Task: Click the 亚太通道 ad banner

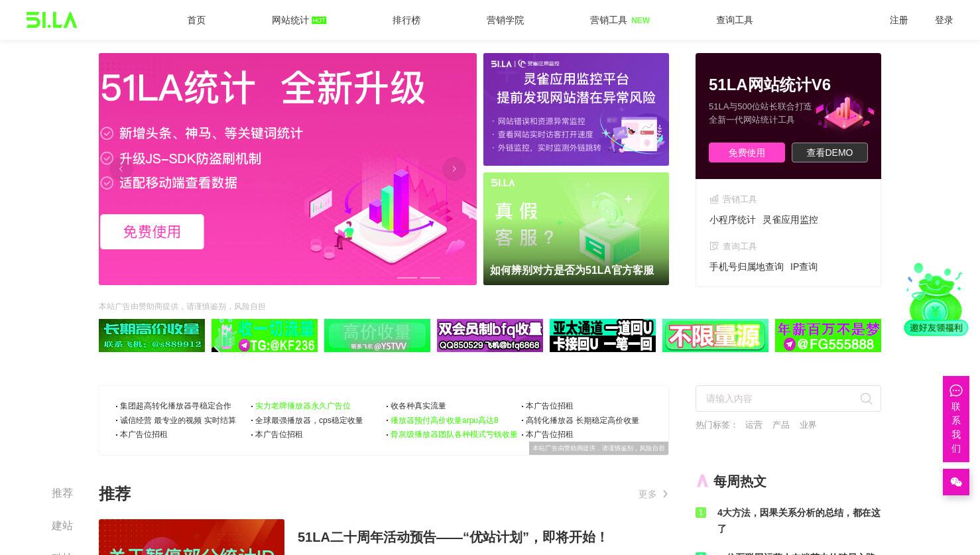Action: point(603,336)
